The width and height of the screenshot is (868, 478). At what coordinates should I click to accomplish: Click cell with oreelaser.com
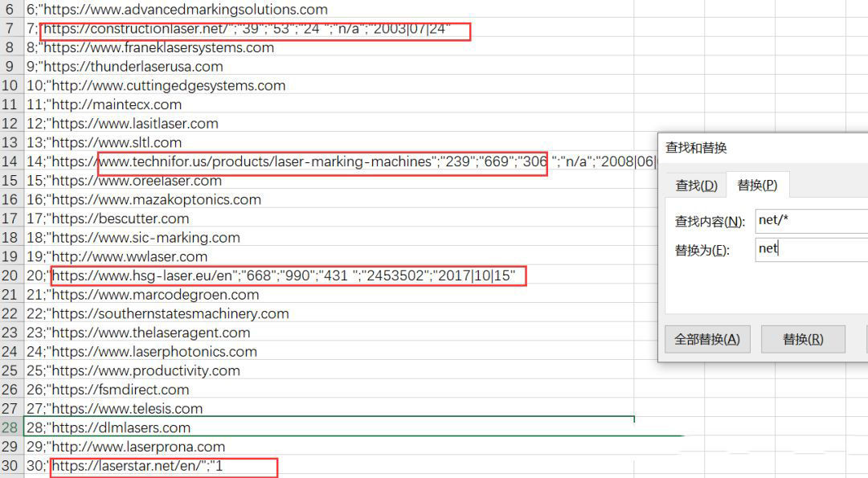pos(330,181)
